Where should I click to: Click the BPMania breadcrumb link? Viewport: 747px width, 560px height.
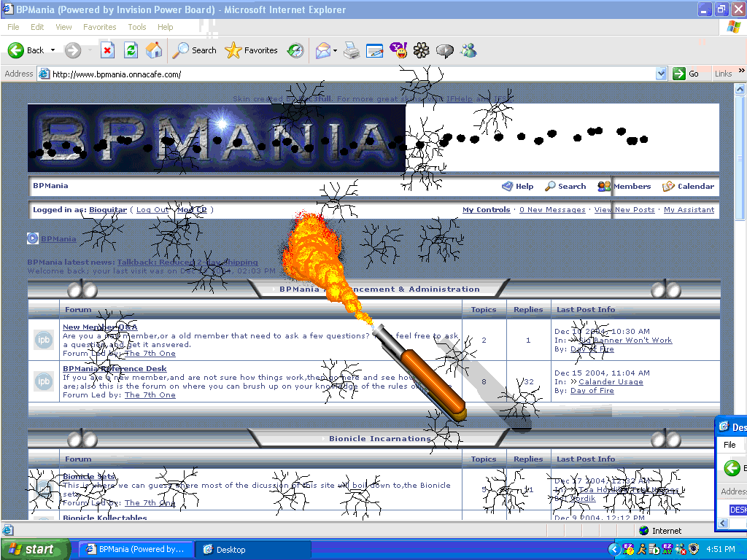pos(58,238)
